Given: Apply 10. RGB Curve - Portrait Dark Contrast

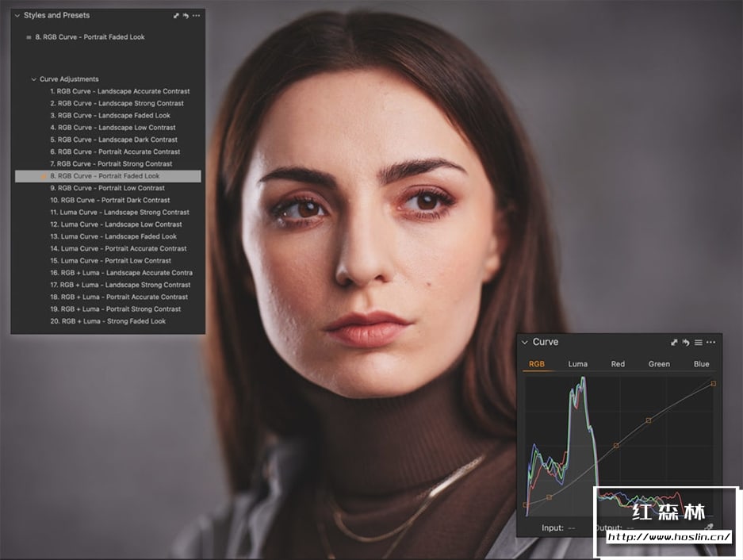Looking at the screenshot, I should 110,200.
